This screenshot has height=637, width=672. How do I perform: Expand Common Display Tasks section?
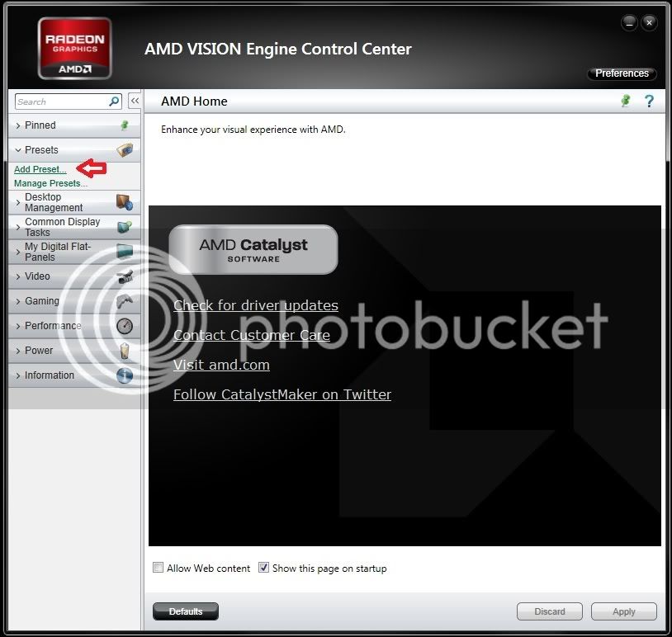pos(74,227)
